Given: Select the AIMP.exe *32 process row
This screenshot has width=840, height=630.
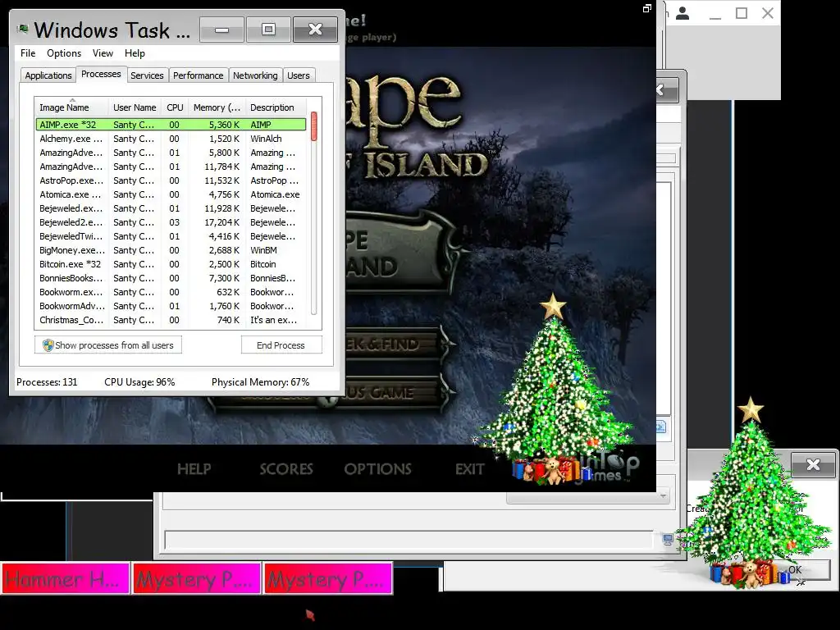Looking at the screenshot, I should click(x=171, y=125).
